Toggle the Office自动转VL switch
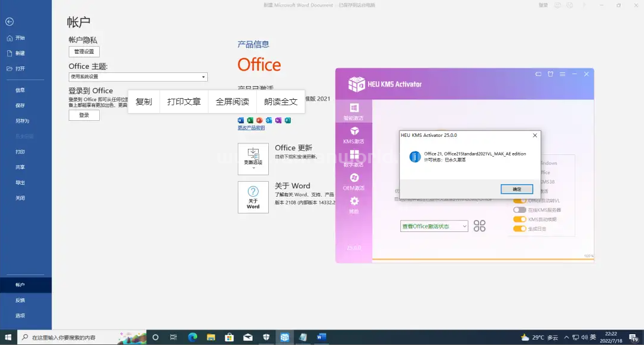Viewport: 644px width, 345px height. 520,201
